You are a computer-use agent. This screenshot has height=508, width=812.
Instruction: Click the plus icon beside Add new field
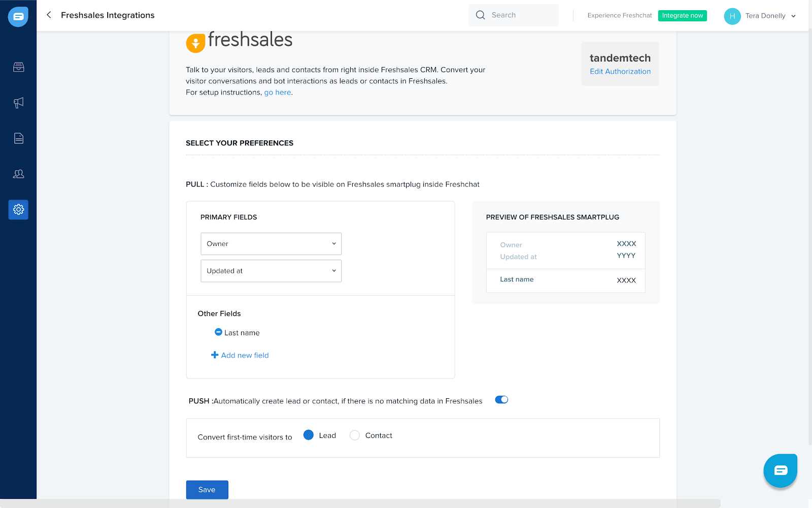coord(215,355)
